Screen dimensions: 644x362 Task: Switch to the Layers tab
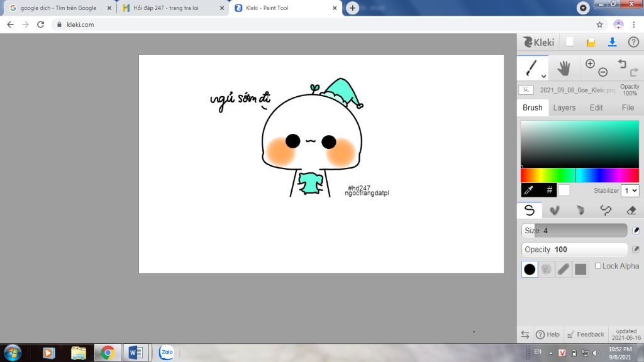[564, 107]
